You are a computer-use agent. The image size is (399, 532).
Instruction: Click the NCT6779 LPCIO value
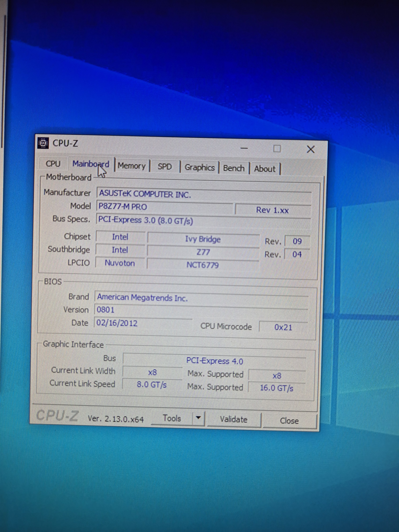tap(203, 265)
